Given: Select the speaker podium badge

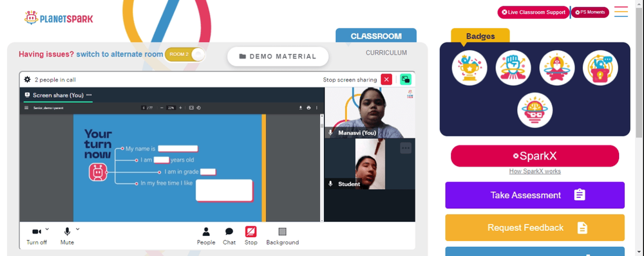Looking at the screenshot, I should (600, 68).
